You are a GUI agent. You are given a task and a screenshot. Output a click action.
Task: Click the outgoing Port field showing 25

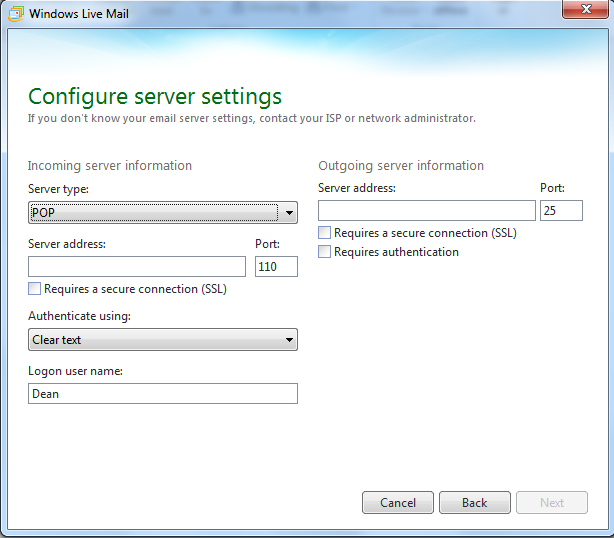pos(562,211)
